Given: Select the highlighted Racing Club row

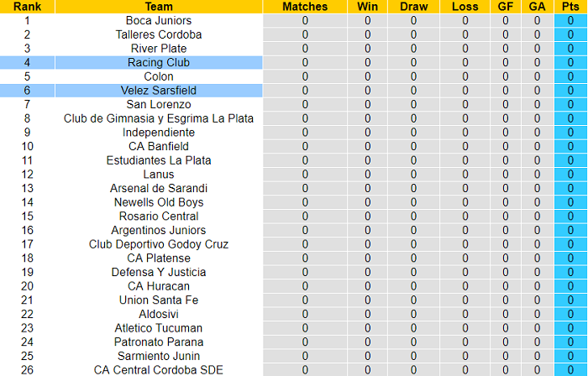Looking at the screenshot, I should (x=159, y=62).
